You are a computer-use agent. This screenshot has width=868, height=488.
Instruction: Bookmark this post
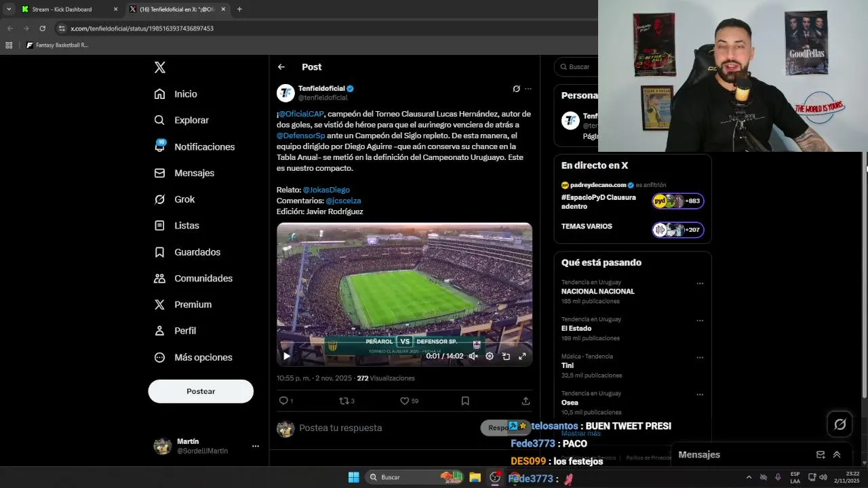pos(465,401)
